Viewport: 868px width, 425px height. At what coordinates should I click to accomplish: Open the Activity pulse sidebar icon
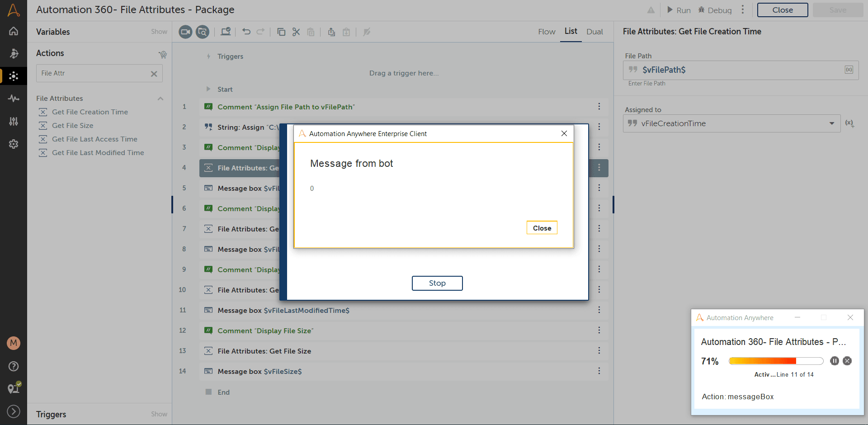tap(14, 98)
